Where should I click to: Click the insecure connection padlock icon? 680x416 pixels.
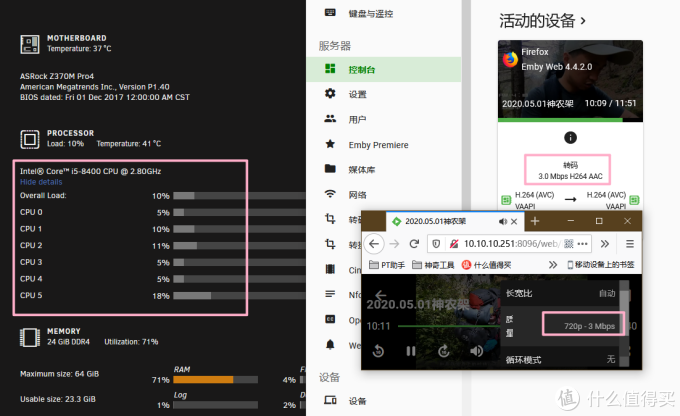[x=454, y=244]
